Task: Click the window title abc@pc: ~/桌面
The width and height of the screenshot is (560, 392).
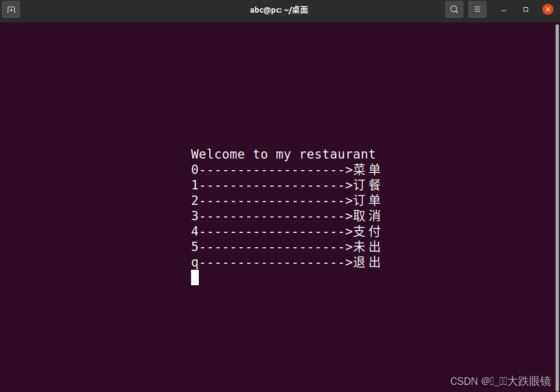Action: (x=279, y=10)
